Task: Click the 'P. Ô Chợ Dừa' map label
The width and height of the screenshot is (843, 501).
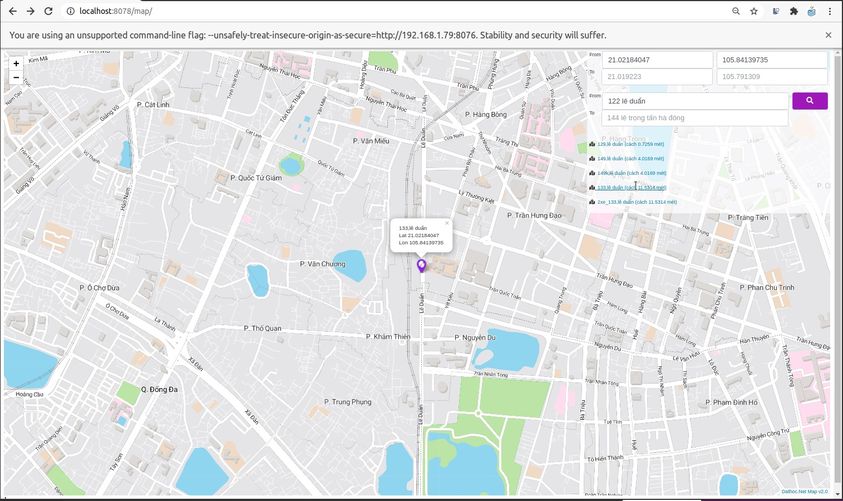Action: click(99, 288)
